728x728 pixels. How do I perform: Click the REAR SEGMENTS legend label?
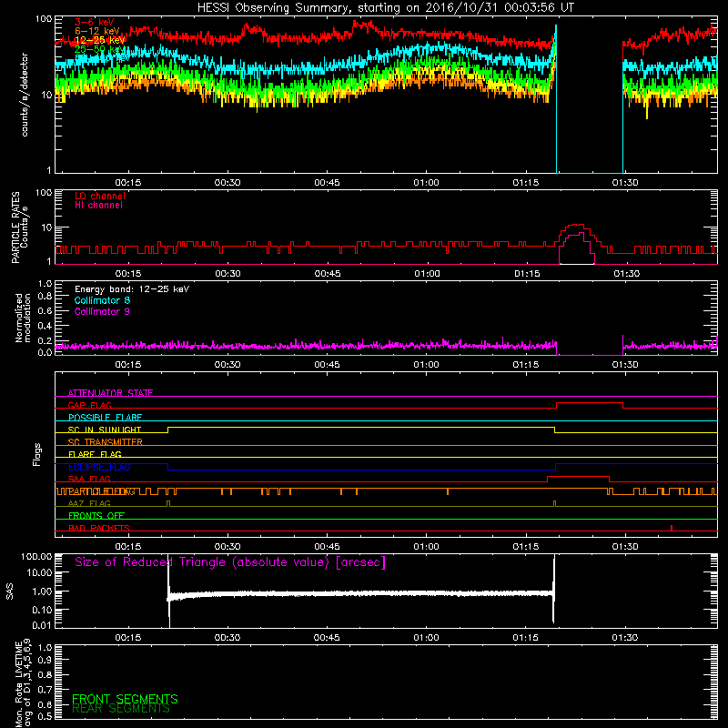[121, 709]
